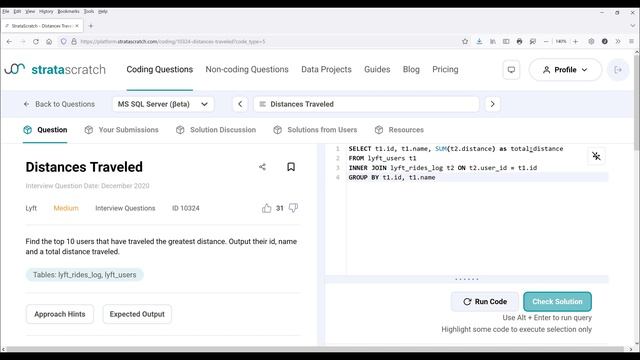
Task: Zoom out with the minus icon
Action: (546, 42)
